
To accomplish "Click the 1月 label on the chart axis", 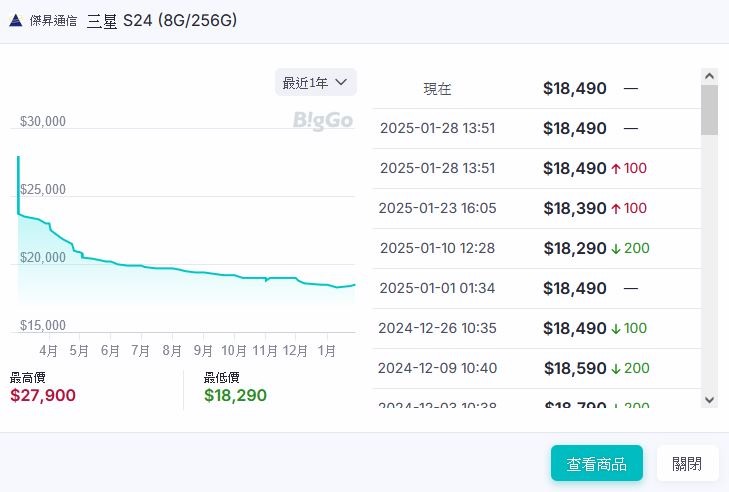I will tap(326, 351).
